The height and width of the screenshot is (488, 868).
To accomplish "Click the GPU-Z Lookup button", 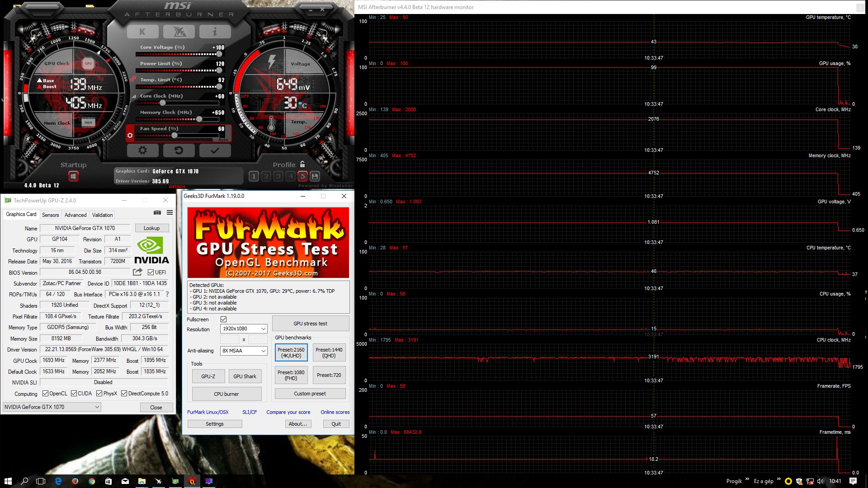I will 151,228.
